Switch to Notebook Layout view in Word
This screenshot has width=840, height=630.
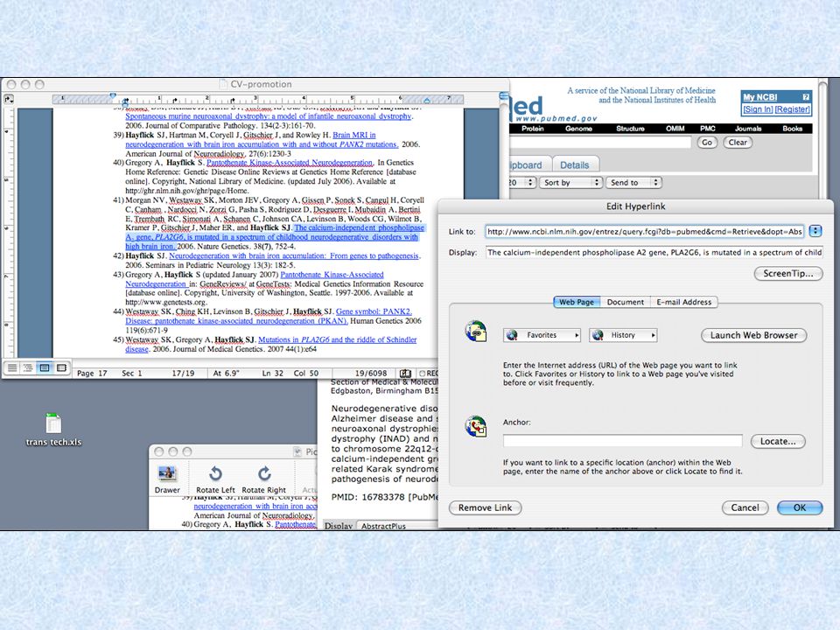click(61, 367)
